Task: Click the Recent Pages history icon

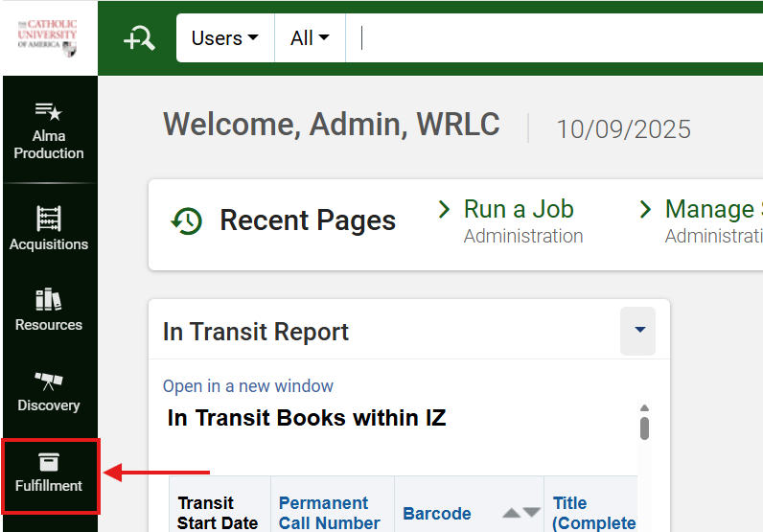Action: (x=186, y=220)
